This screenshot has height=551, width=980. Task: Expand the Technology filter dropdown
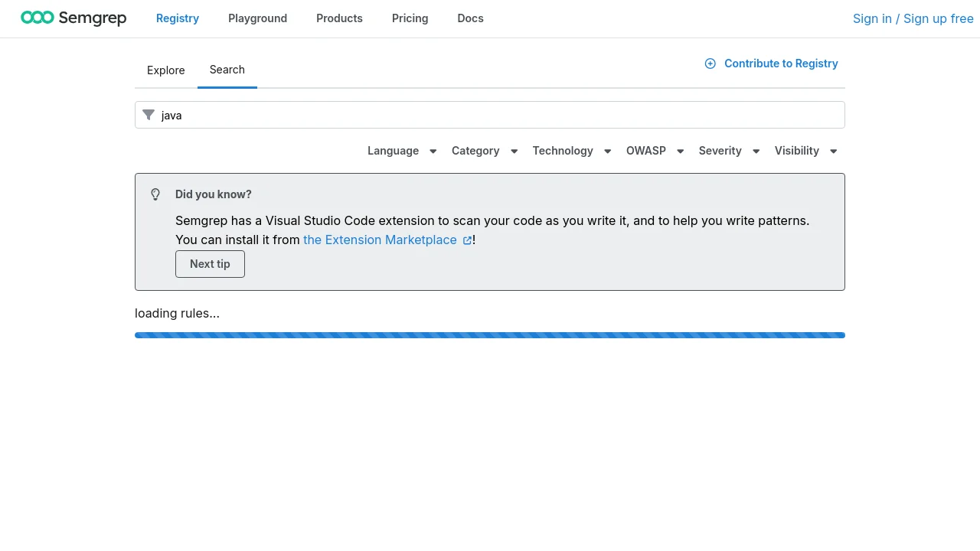[572, 151]
